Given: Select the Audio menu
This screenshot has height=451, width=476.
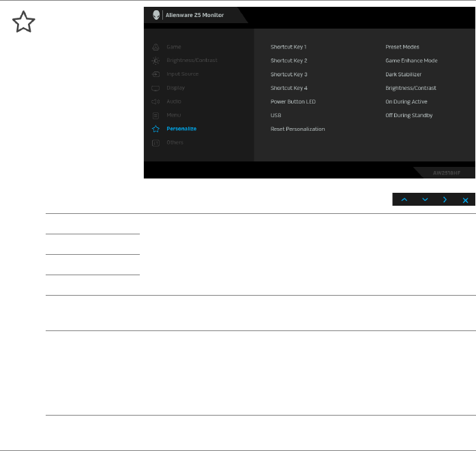Looking at the screenshot, I should click(x=174, y=102).
